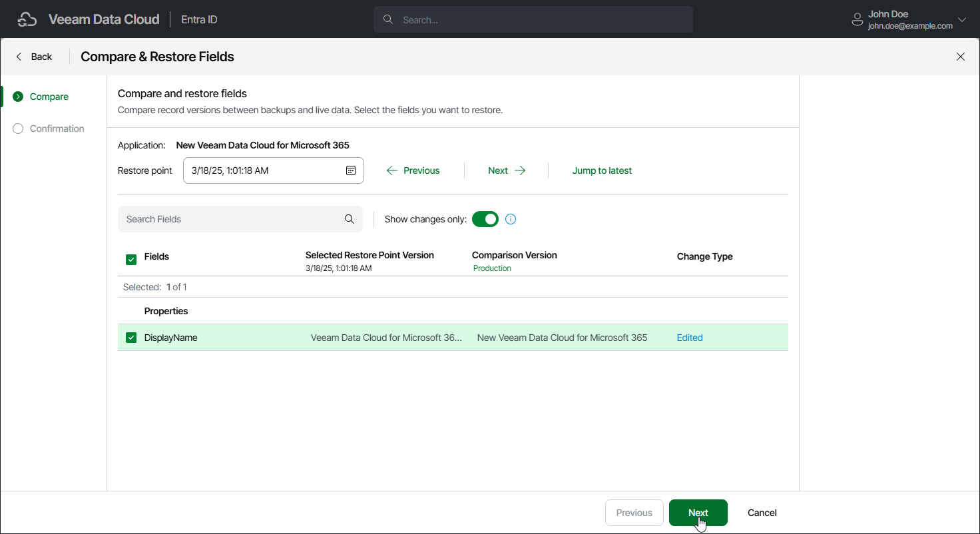This screenshot has width=980, height=534.
Task: Click the DisplayName field name
Action: pos(171,338)
